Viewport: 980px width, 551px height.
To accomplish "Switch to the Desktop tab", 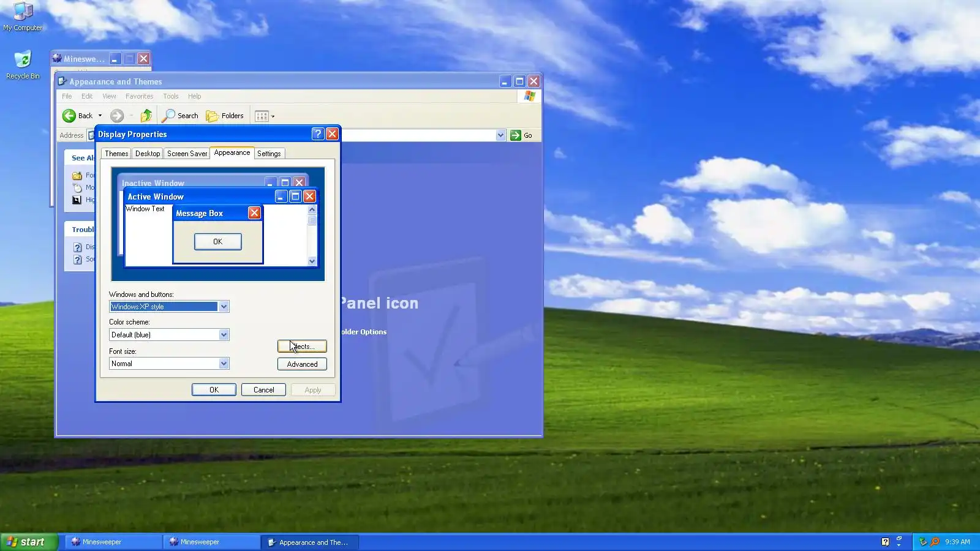I will click(148, 154).
